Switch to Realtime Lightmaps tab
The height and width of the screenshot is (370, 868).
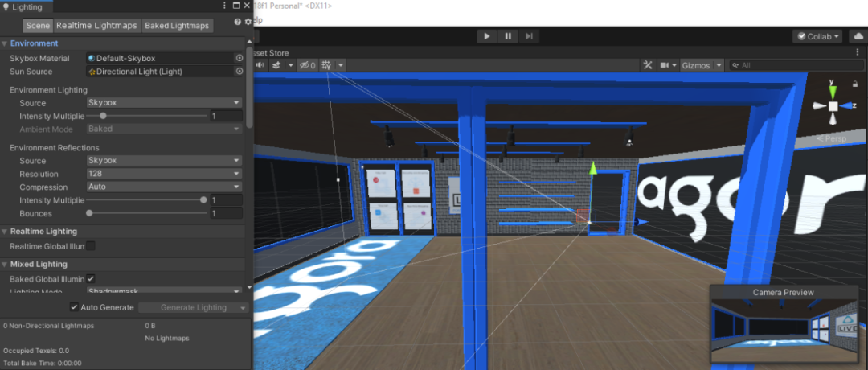coord(97,26)
